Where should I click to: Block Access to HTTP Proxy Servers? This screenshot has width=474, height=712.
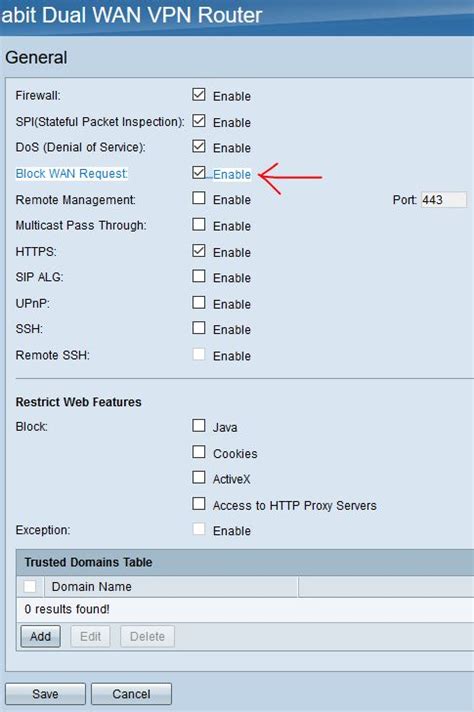pyautogui.click(x=199, y=504)
